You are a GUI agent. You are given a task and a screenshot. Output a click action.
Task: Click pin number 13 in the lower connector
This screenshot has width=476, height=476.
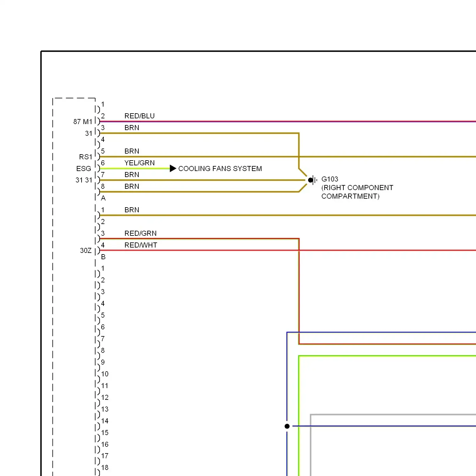click(x=105, y=409)
